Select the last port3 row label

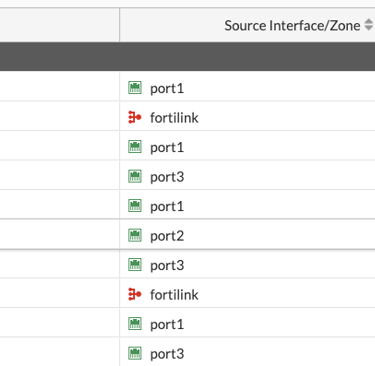[x=167, y=354]
